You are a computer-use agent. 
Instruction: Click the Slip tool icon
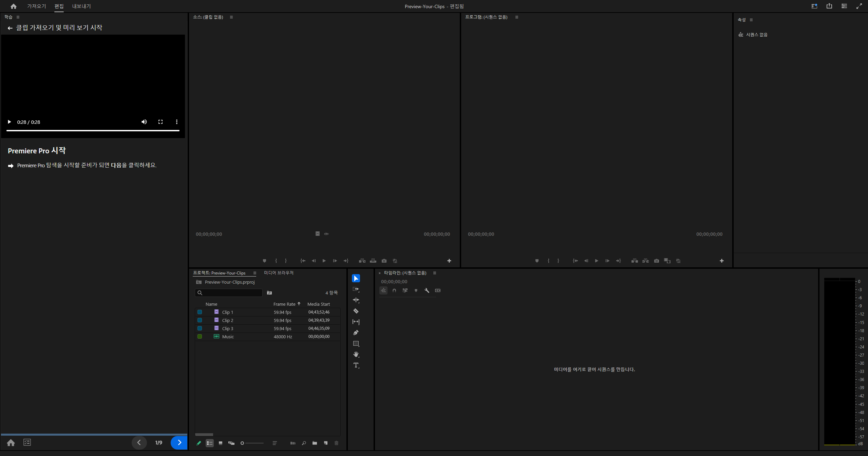(x=356, y=322)
